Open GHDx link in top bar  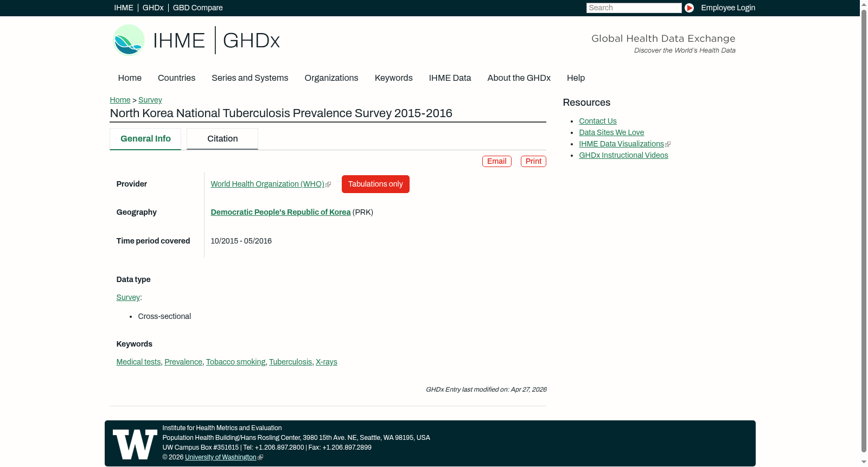coord(153,8)
